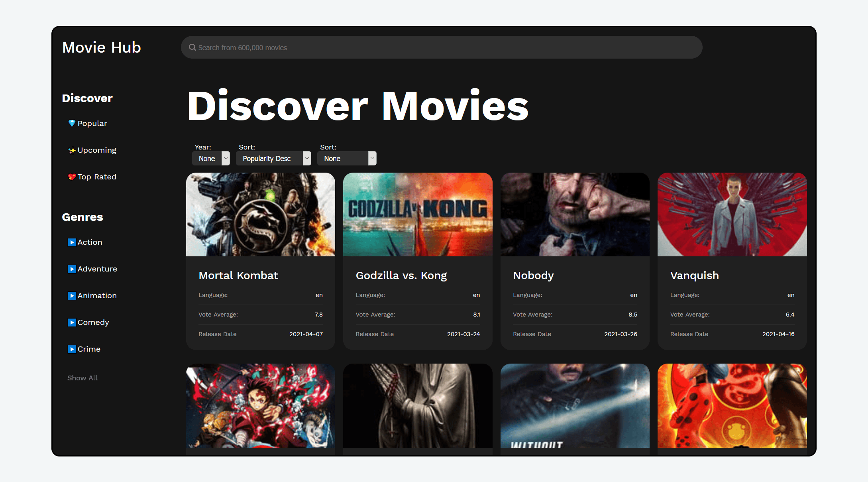868x482 pixels.
Task: Go to Top Rated movies
Action: (97, 177)
